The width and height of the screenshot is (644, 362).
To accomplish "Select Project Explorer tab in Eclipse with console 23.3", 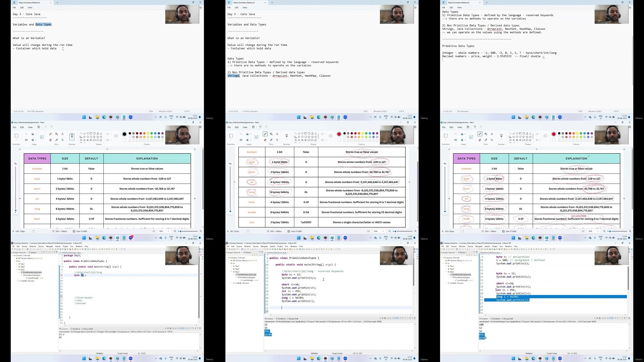I will [x=20, y=252].
